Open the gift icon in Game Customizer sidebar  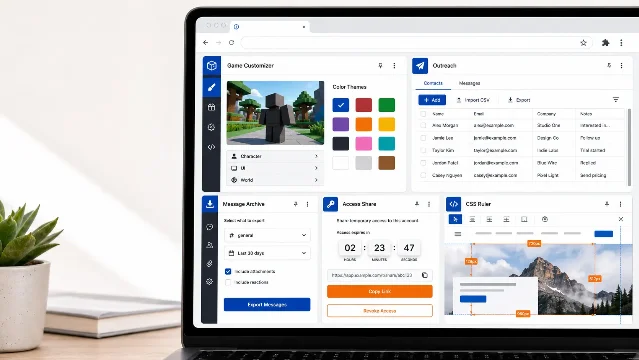point(211,107)
